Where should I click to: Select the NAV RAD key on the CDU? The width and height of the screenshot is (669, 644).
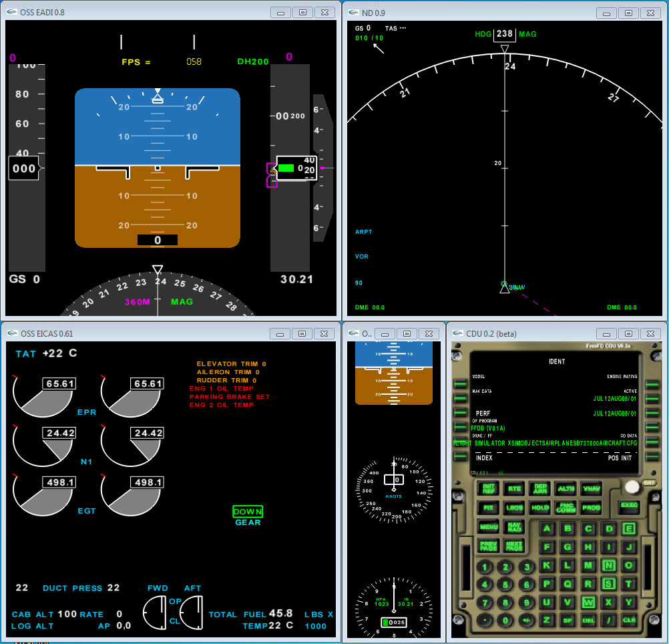[514, 526]
